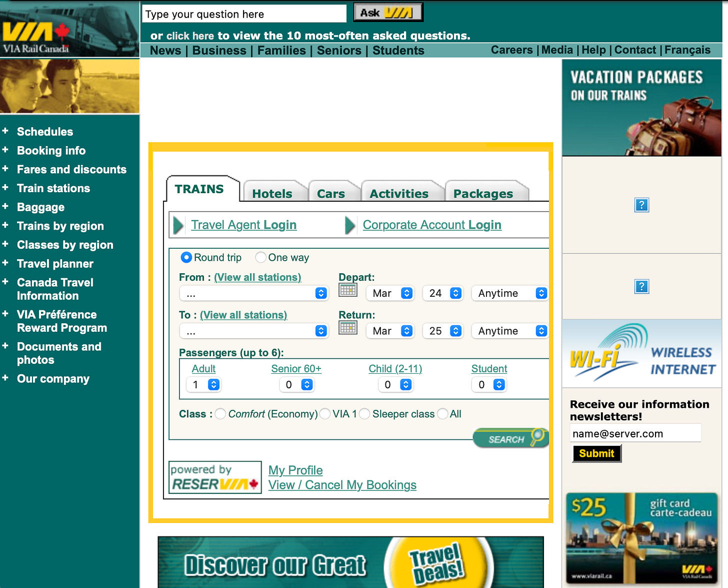This screenshot has height=588, width=728.
Task: Open the Depart date calendar icon
Action: 348,290
